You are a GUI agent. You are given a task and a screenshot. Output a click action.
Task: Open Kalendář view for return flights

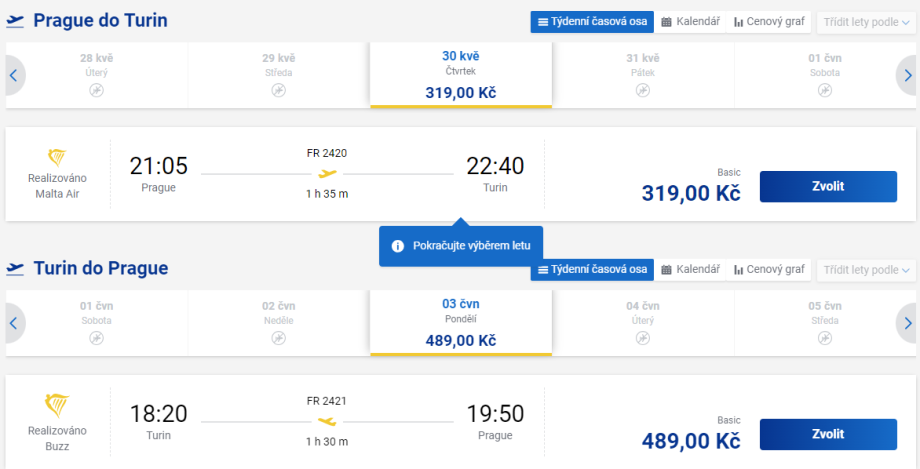tap(690, 270)
